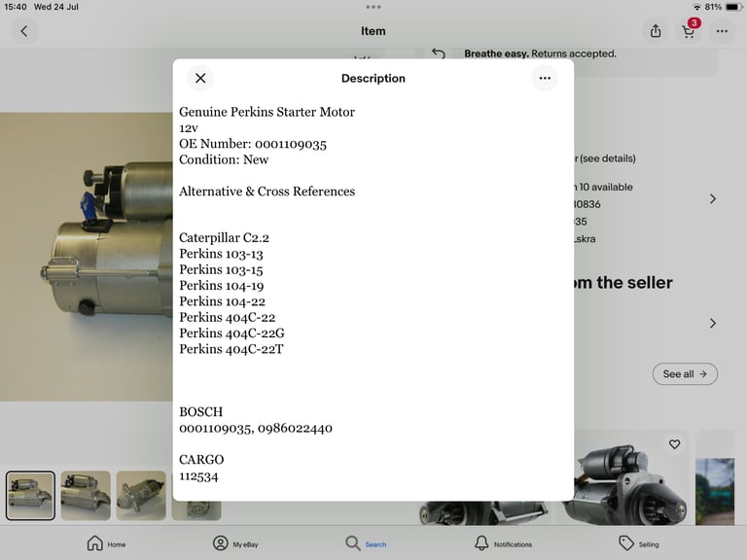Tap the Genuine Perkins Starter Motor heading
747x560 pixels.
tap(267, 112)
